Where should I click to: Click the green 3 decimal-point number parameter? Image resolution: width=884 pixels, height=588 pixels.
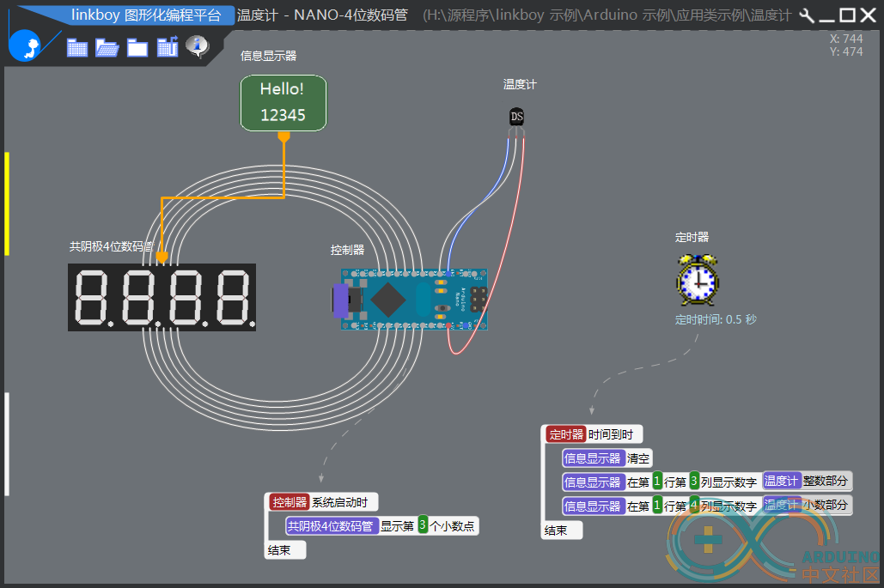[x=423, y=525]
